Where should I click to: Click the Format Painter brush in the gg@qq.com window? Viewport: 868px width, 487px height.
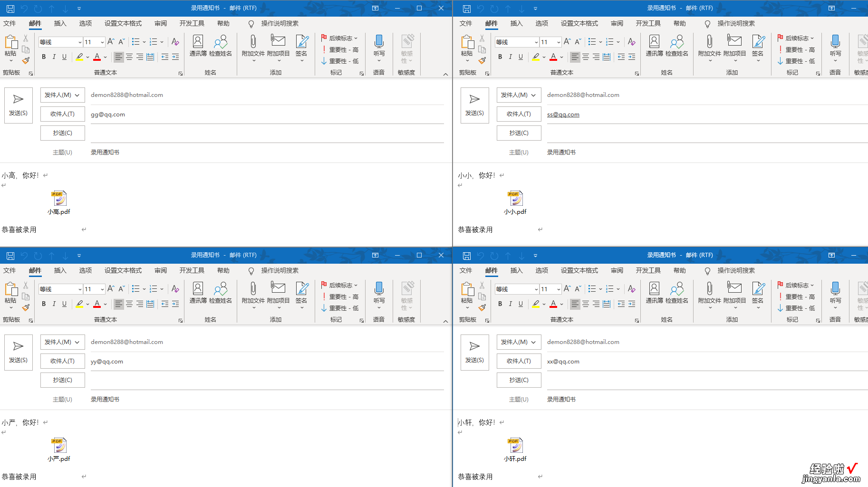tap(26, 61)
